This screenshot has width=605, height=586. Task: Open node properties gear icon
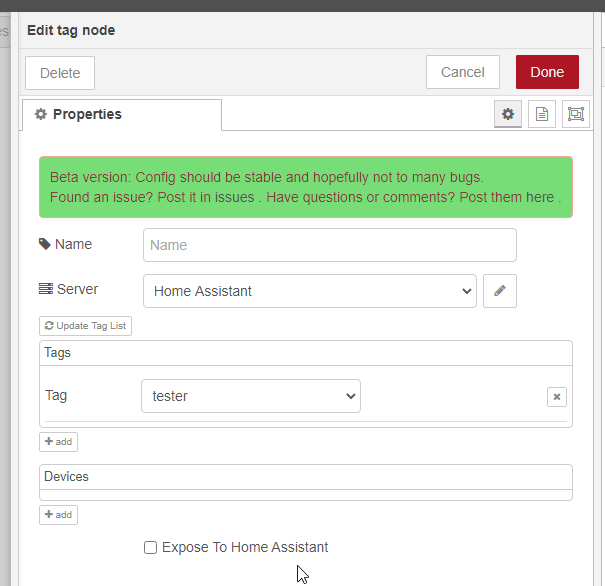[508, 114]
